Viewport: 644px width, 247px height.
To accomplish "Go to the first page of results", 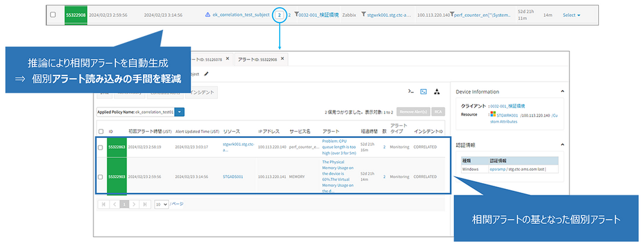I will [104, 204].
